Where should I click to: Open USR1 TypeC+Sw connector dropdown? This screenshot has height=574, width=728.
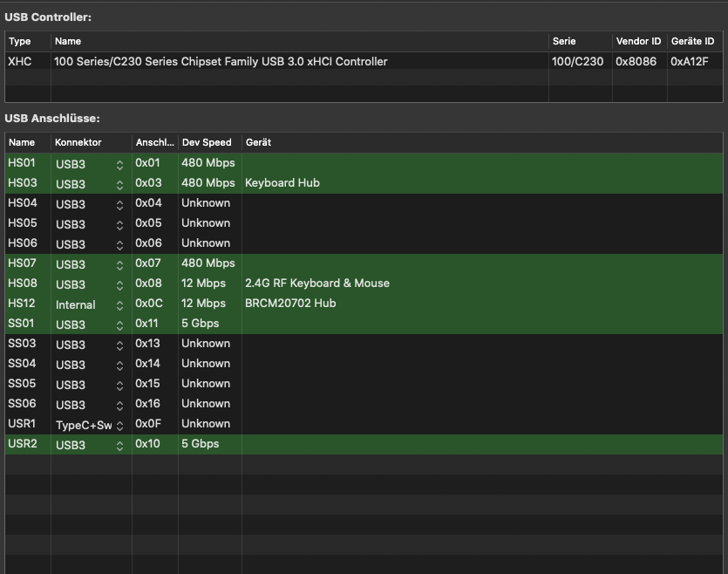pyautogui.click(x=119, y=425)
